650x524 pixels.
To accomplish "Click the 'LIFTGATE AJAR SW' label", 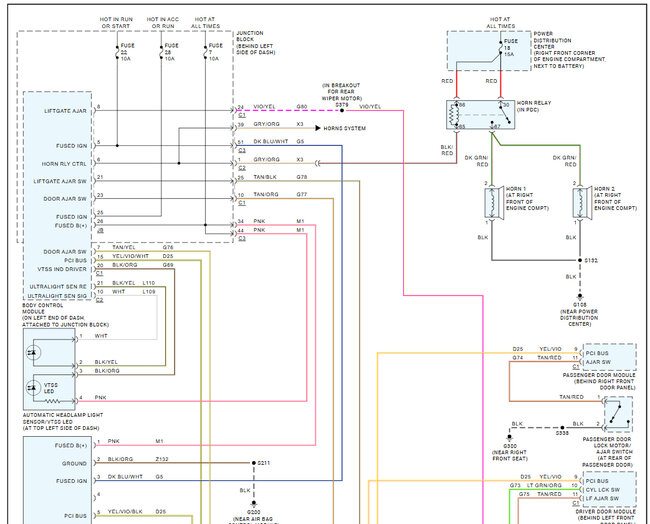I will 60,182.
